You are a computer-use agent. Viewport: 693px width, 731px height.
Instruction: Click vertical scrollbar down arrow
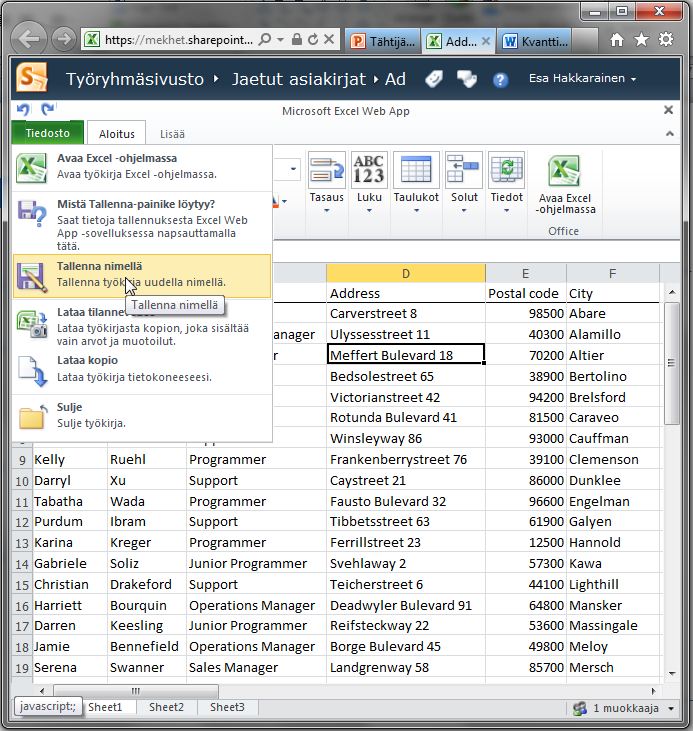pyautogui.click(x=672, y=673)
